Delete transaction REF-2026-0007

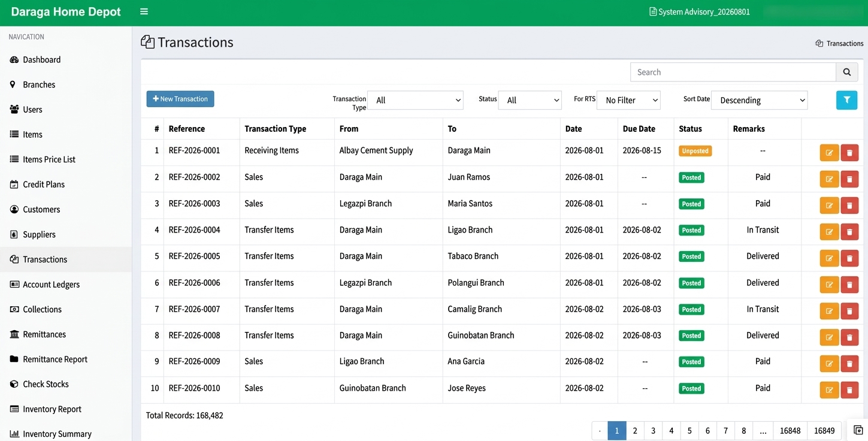[849, 311]
